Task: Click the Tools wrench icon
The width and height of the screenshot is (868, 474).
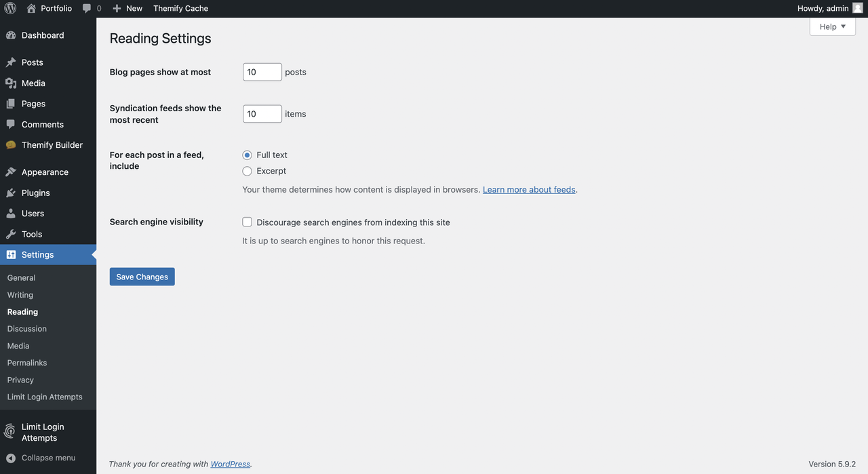Action: [11, 234]
